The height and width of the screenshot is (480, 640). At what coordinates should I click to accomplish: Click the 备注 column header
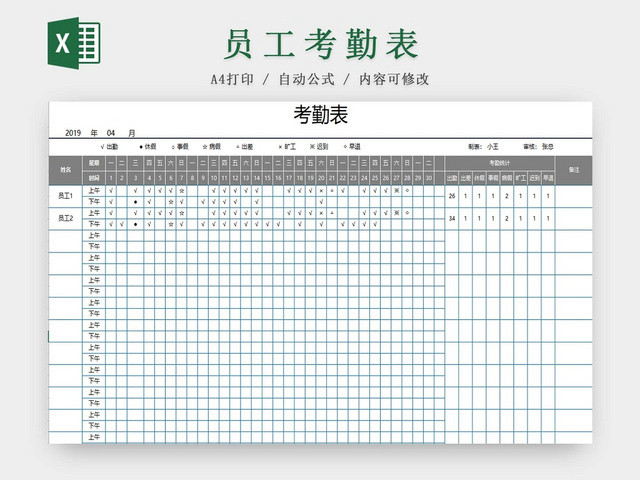[x=574, y=171]
